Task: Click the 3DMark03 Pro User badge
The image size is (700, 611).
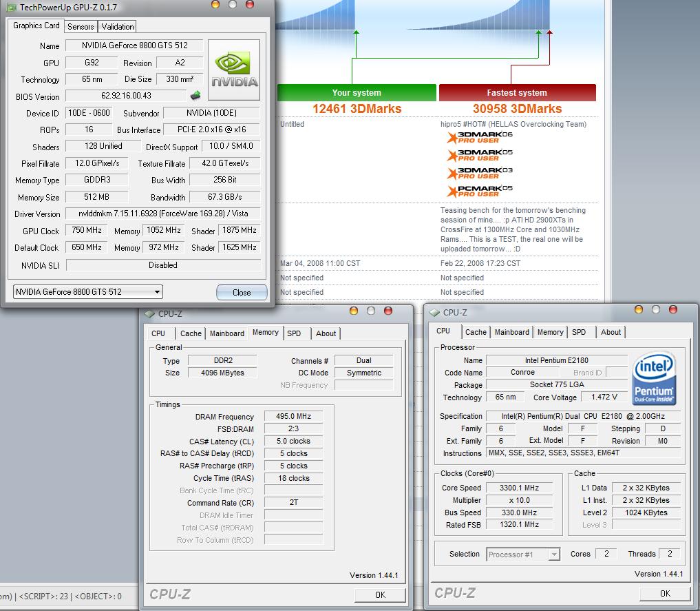Action: pos(480,174)
